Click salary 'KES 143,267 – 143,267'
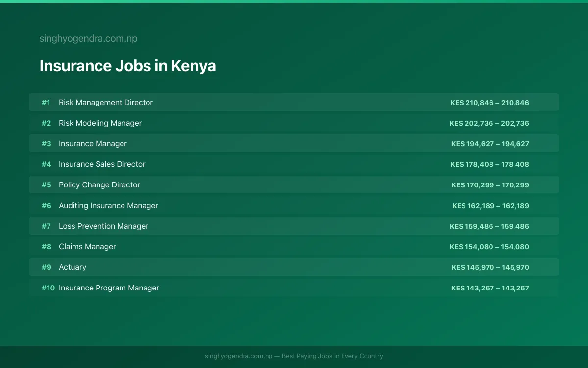588x368 pixels. point(490,288)
